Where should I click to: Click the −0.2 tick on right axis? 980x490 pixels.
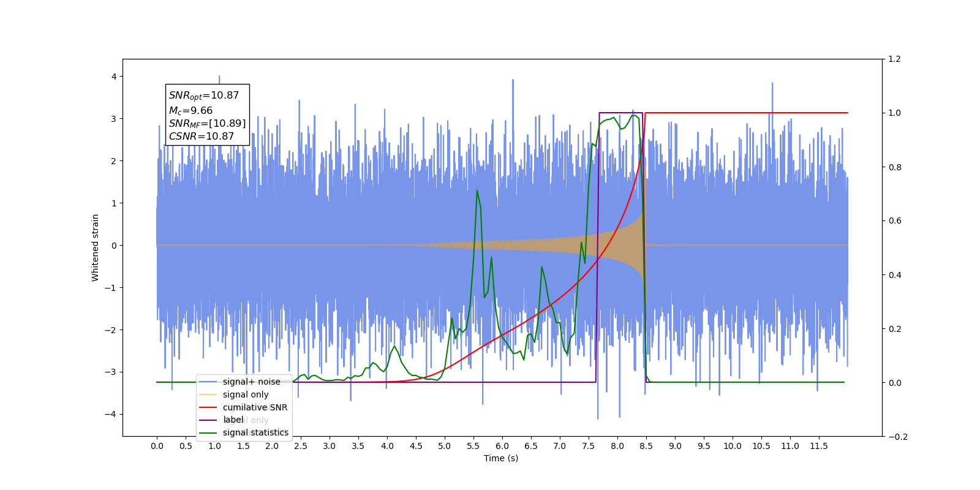coord(898,437)
